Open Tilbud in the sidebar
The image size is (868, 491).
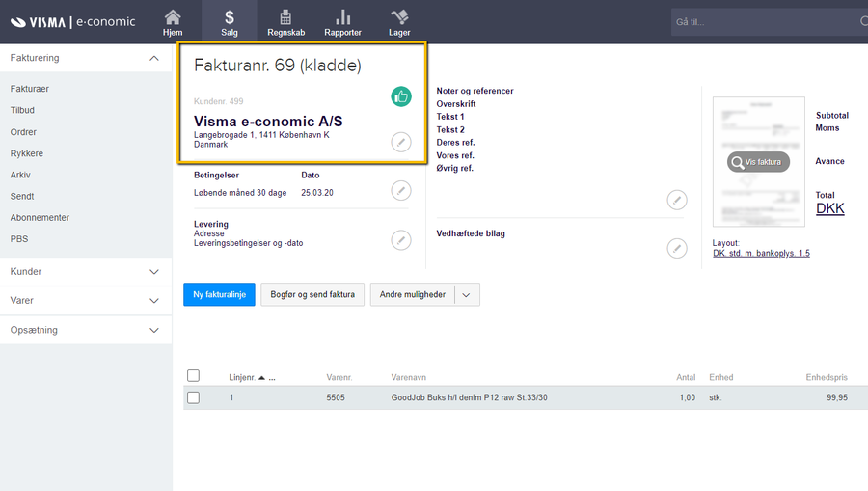(22, 110)
